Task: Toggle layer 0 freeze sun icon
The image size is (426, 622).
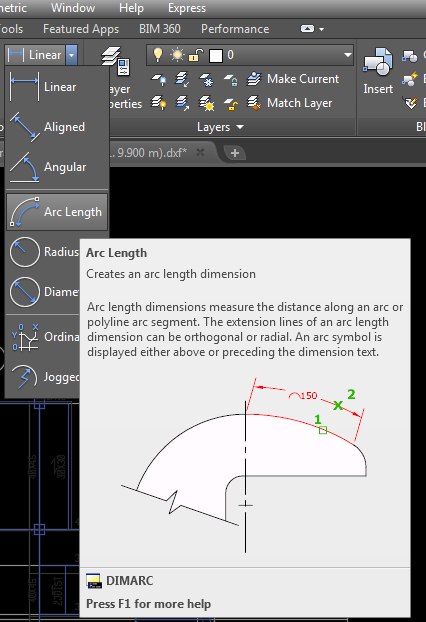Action: [x=177, y=55]
